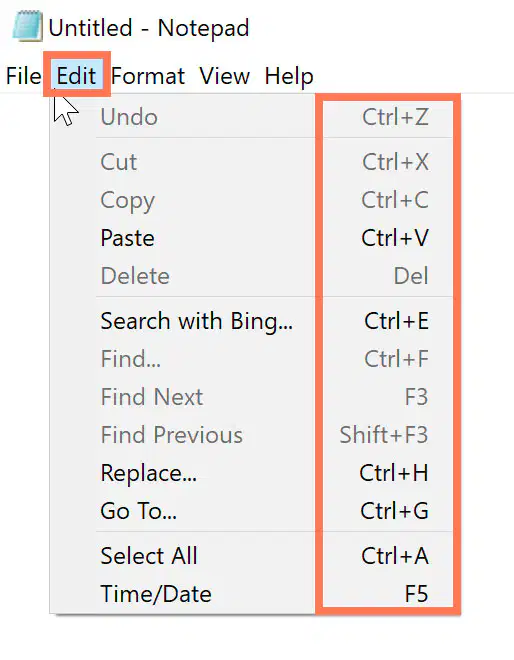514x660 pixels.
Task: Close the open Edit menu
Action: pos(76,76)
